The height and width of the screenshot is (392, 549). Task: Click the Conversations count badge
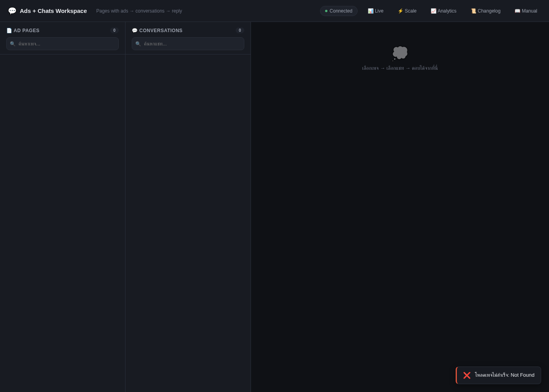pyautogui.click(x=240, y=31)
